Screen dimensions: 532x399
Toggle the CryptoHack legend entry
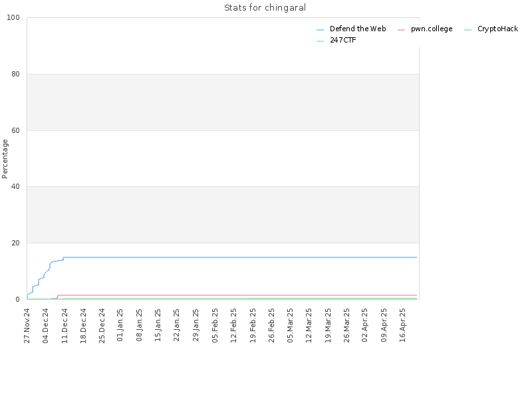point(491,29)
